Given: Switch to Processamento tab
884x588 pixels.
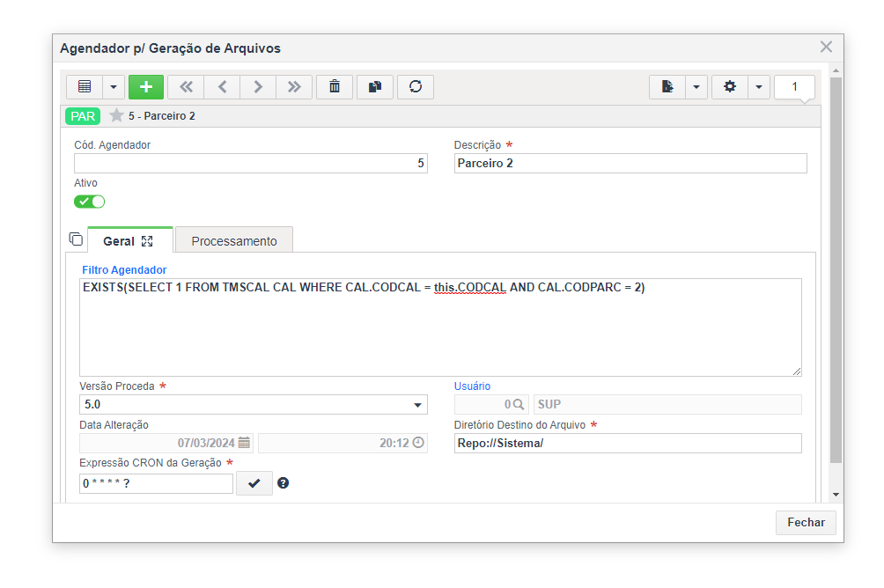Looking at the screenshot, I should [x=234, y=241].
